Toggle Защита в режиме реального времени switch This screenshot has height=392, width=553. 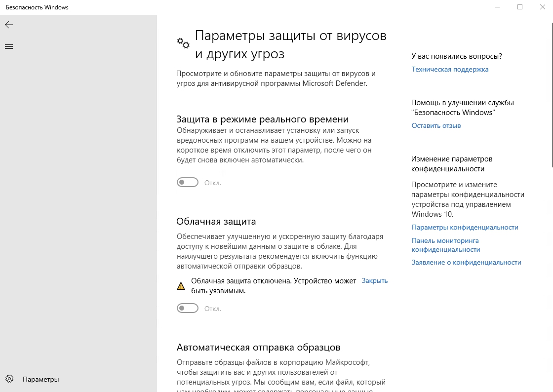[x=188, y=182]
